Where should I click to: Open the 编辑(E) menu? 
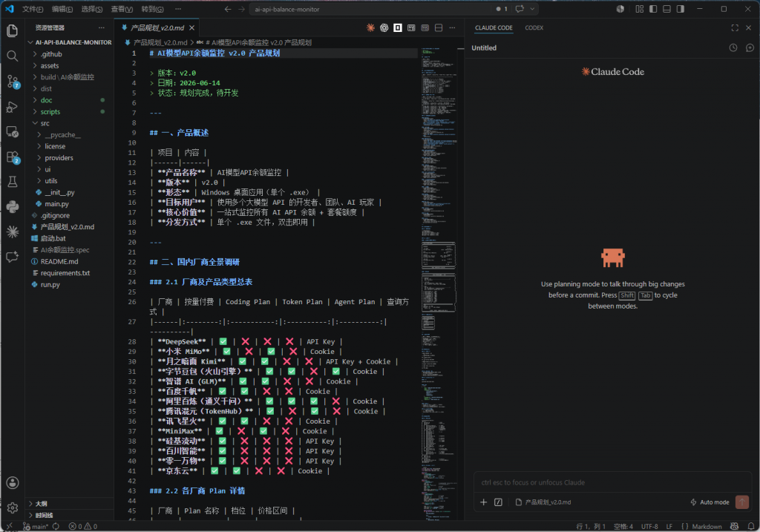click(62, 9)
